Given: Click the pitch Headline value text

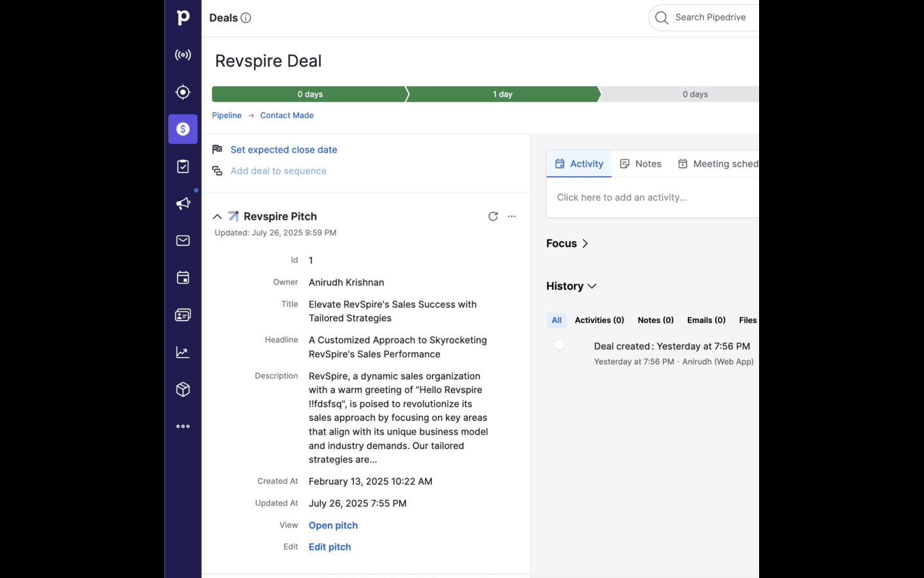Looking at the screenshot, I should pyautogui.click(x=398, y=347).
